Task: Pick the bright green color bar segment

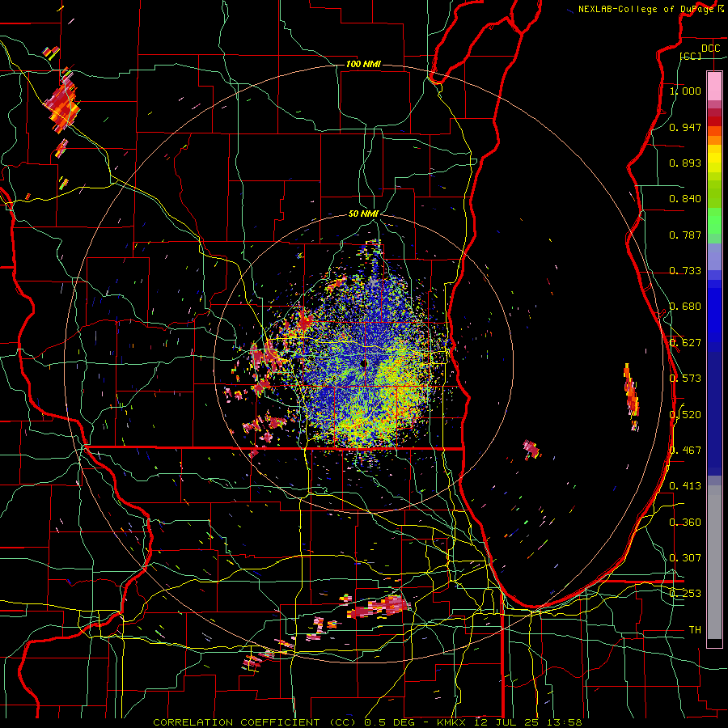Action: [x=714, y=221]
